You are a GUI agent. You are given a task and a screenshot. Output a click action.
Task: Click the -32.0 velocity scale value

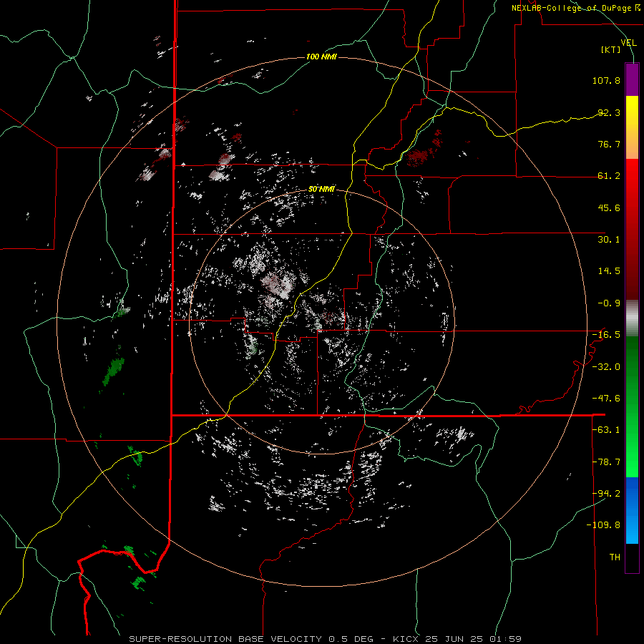pyautogui.click(x=606, y=367)
